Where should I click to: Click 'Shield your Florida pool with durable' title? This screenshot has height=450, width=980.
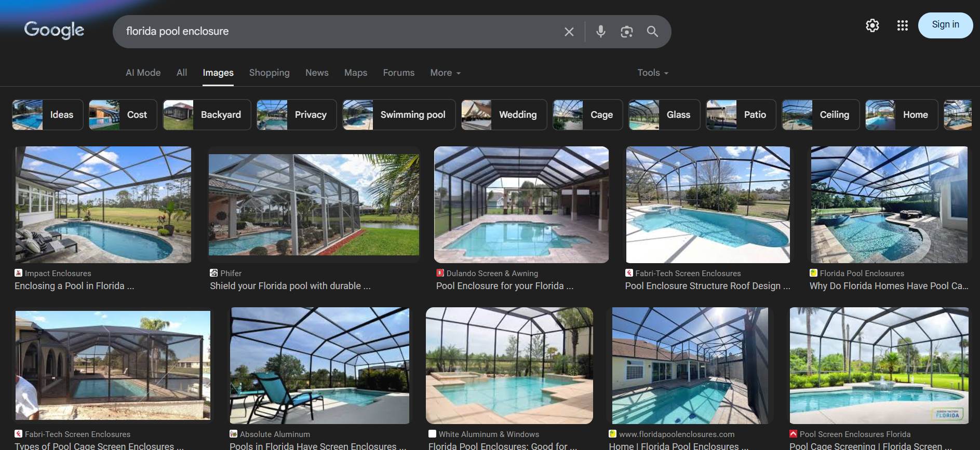290,286
